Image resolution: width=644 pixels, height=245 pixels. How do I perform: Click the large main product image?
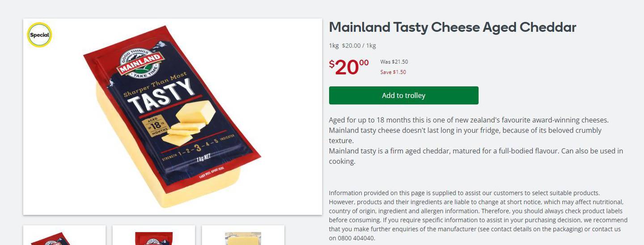[x=173, y=117]
